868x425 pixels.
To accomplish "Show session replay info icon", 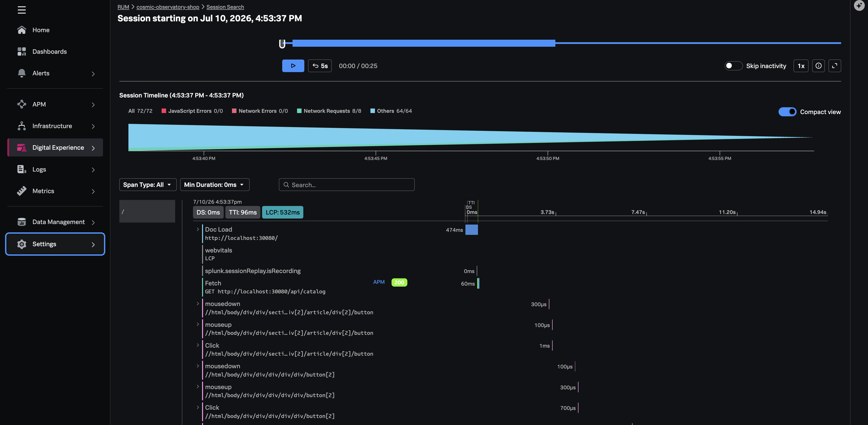I will coord(818,66).
